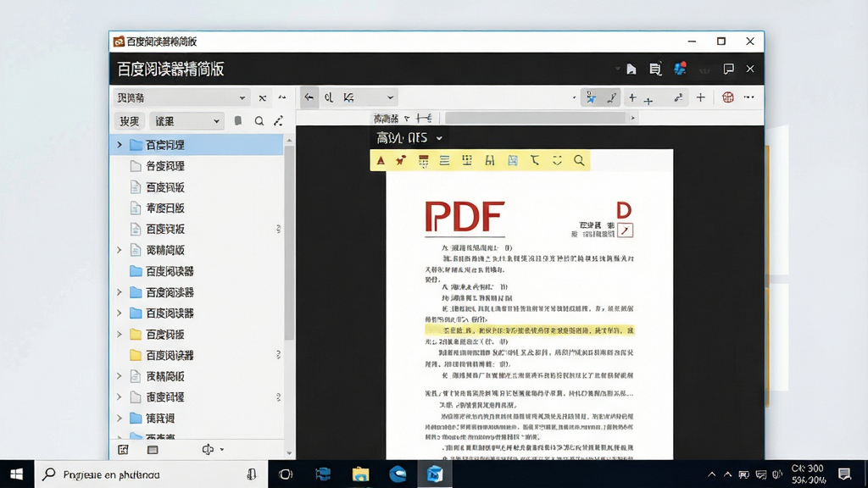Toggle the pen annotation tool
This screenshot has height=488, width=868.
pos(611,97)
